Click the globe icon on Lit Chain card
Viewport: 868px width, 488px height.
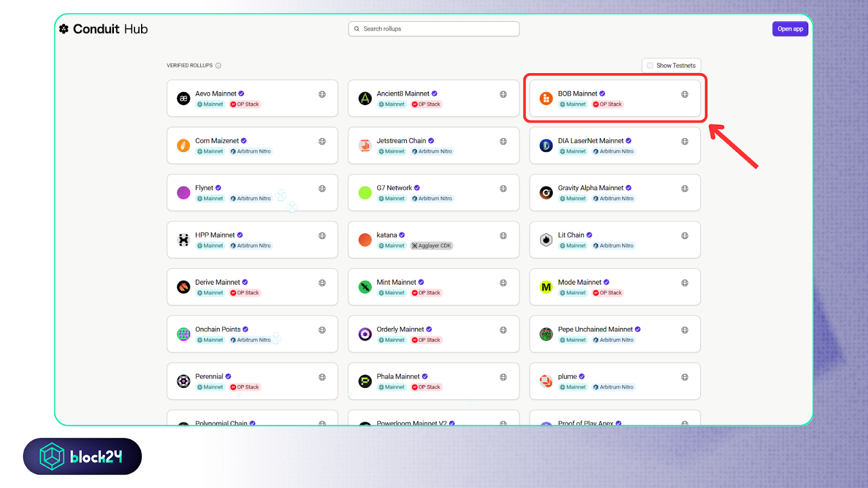685,236
